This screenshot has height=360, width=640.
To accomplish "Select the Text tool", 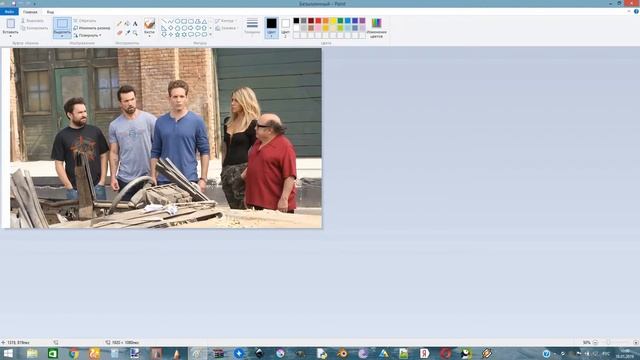I will [135, 24].
